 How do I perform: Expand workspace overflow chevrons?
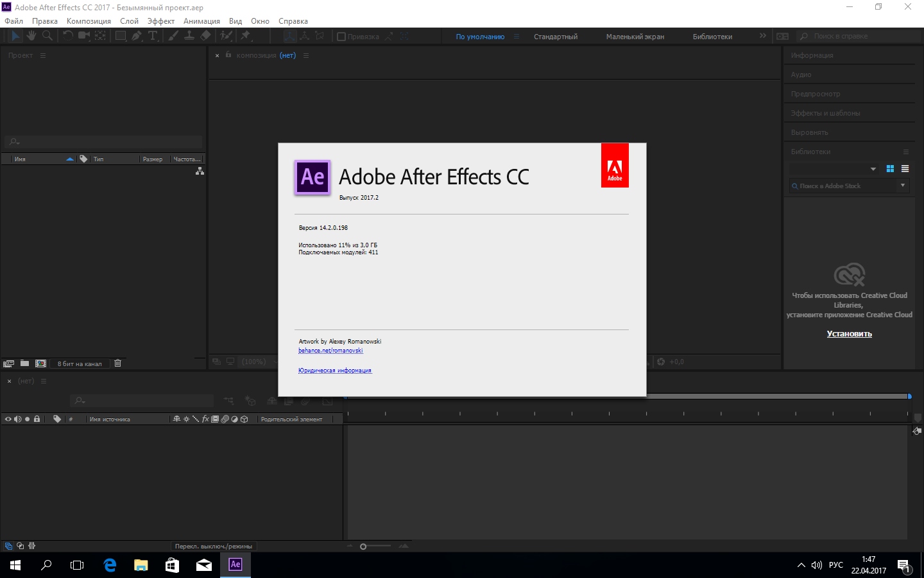[x=762, y=36]
